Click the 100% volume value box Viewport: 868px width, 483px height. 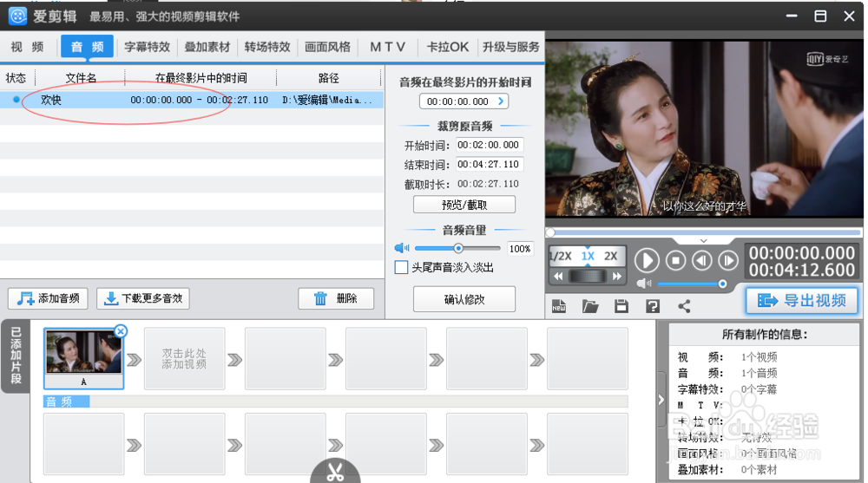coord(520,248)
